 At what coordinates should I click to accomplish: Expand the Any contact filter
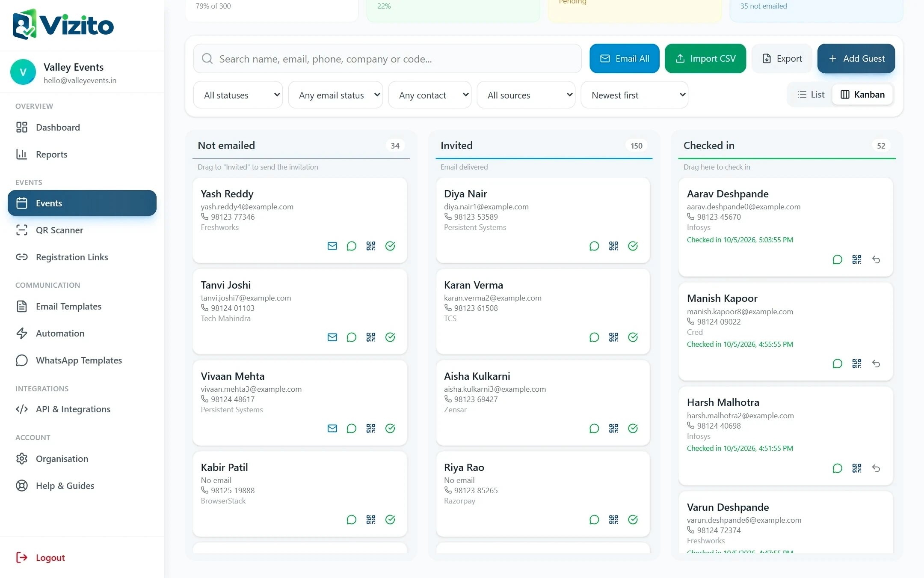click(x=429, y=95)
